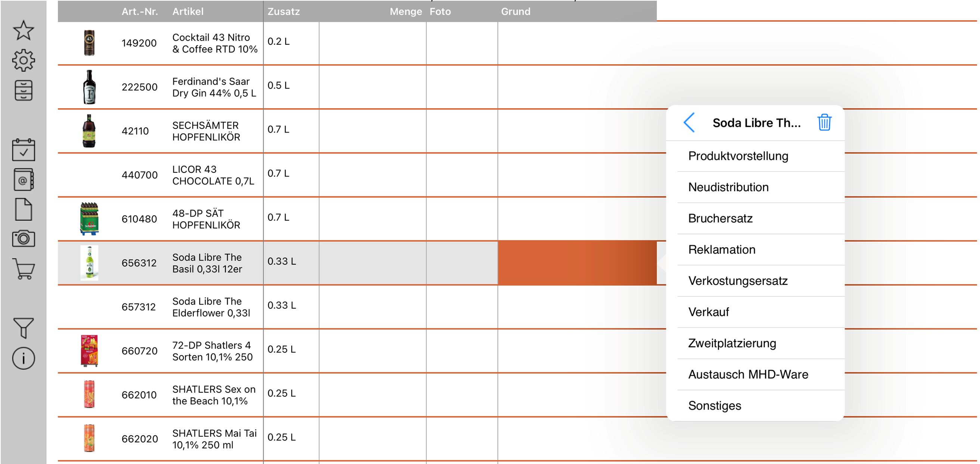Viewport: 980px width, 464px height.
Task: Tap the Ferdinand's Saar Dry Gin thumbnail
Action: point(89,87)
